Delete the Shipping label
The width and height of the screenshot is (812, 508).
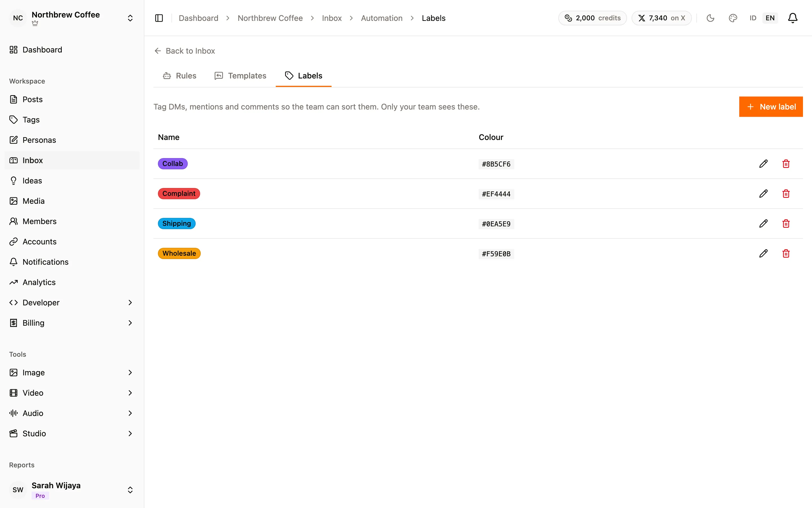point(786,224)
